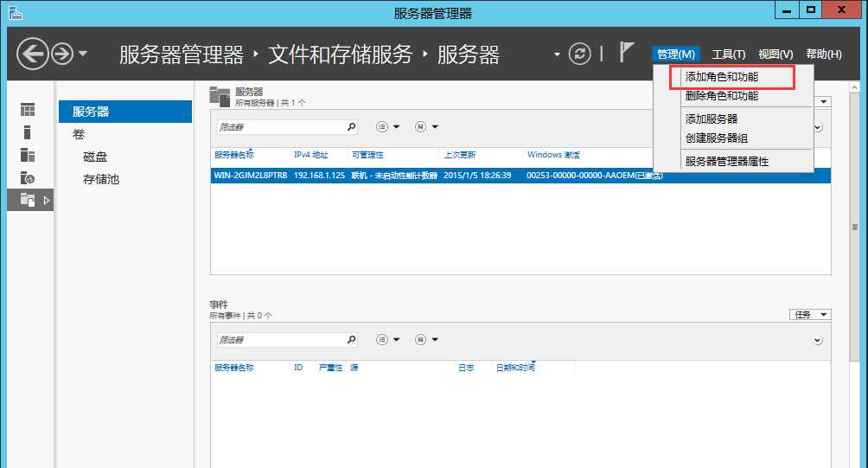
Task: Click Server Manager app icon in title bar
Action: pyautogui.click(x=15, y=12)
